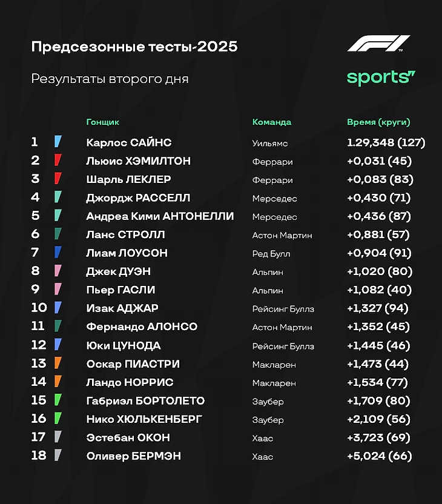Click the grey Haas marker beside Окон
Screen dimensions: 442x504
pyautogui.click(x=58, y=437)
